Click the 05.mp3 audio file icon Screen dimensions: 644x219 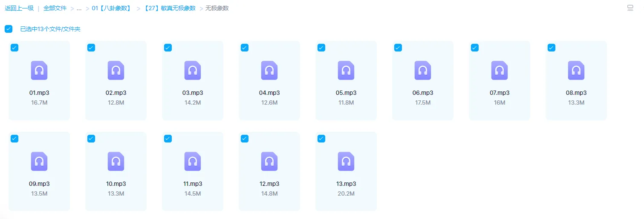[346, 71]
